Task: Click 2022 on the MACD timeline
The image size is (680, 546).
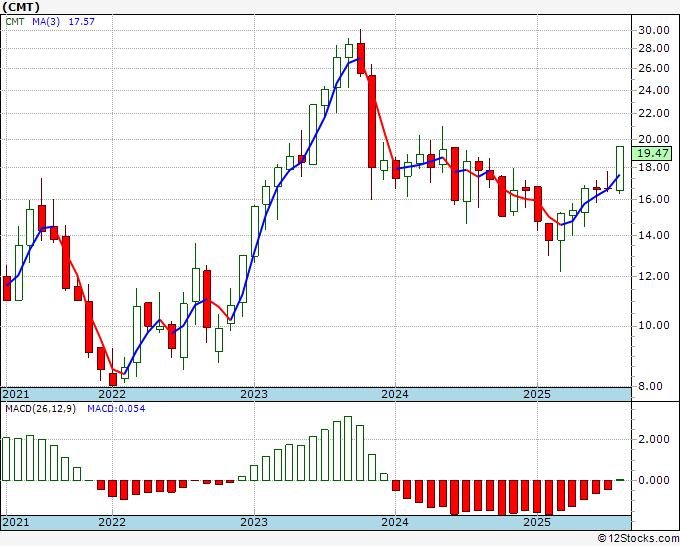Action: click(112, 522)
